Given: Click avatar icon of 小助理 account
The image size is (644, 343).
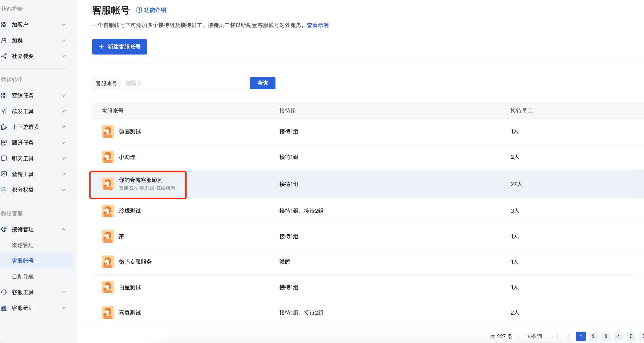Looking at the screenshot, I should 108,157.
